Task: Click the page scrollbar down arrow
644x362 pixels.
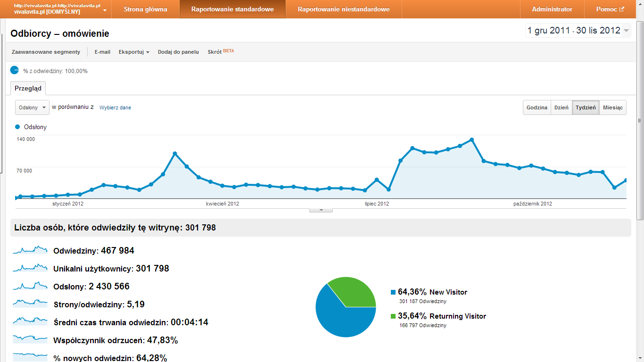Action: point(640,358)
